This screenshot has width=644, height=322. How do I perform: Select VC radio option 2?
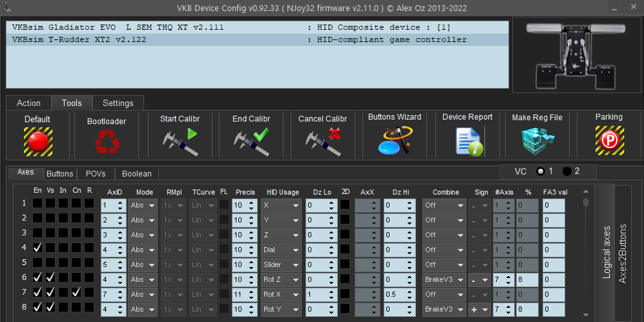(567, 171)
